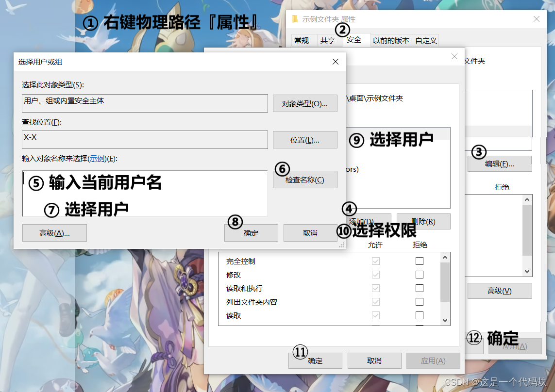Open the 常规 tab in folder properties
This screenshot has height=392, width=555.
click(x=302, y=41)
